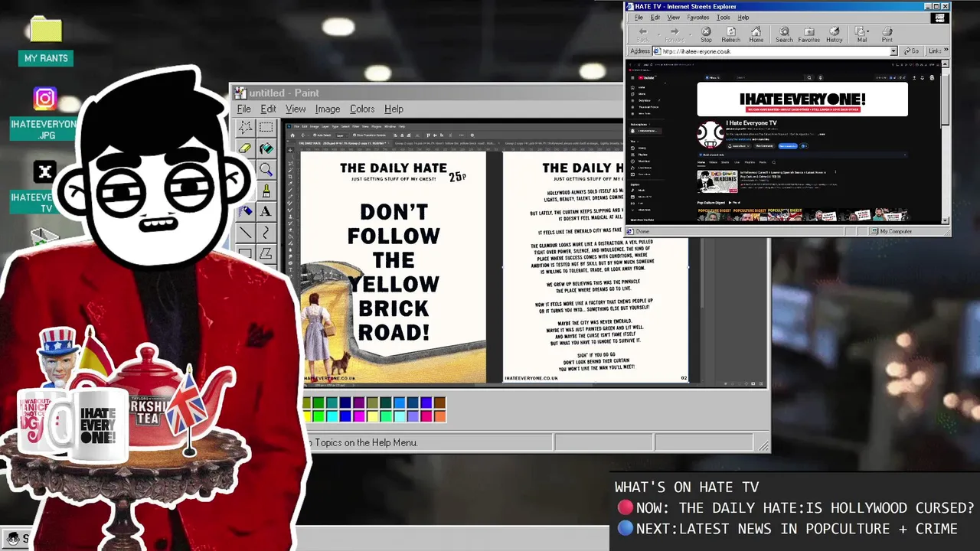Pick the orange swatch in Paint palette
980x551 pixels.
[x=440, y=416]
